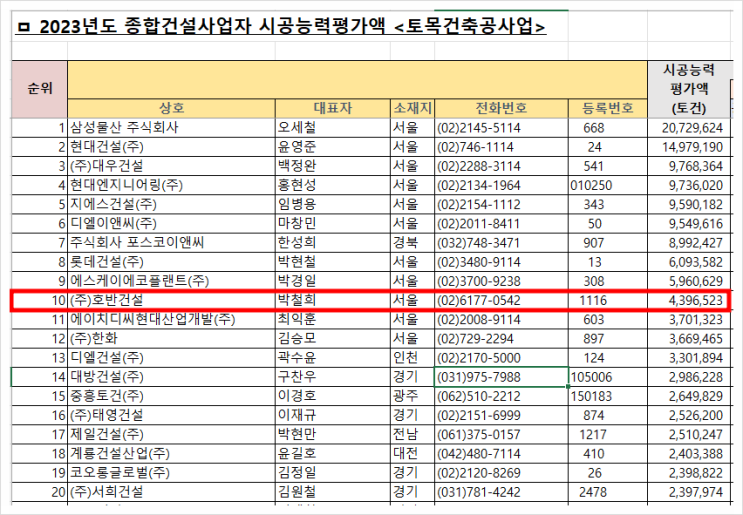Select the value 20,729,624
Viewport: 743px width, 515px height.
pyautogui.click(x=689, y=128)
